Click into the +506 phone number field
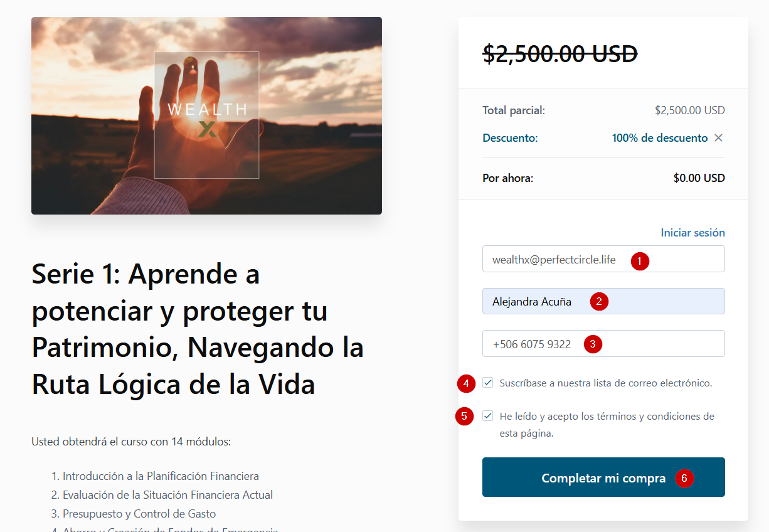This screenshot has width=769, height=532. click(x=603, y=344)
